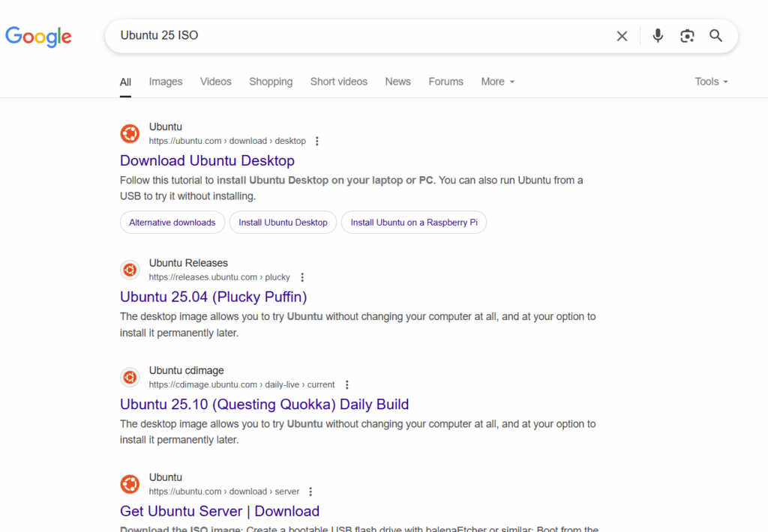The height and width of the screenshot is (532, 768).
Task: Switch to the Forums tab
Action: click(445, 82)
